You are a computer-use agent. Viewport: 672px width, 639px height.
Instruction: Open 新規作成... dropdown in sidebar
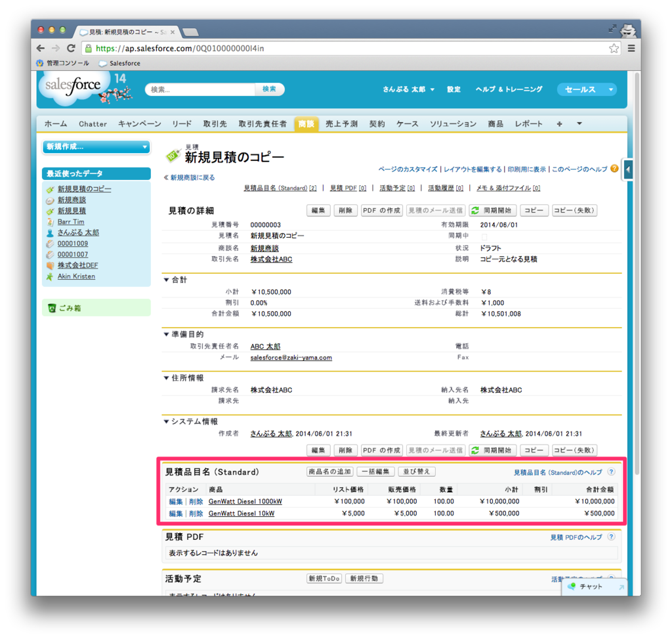click(96, 146)
